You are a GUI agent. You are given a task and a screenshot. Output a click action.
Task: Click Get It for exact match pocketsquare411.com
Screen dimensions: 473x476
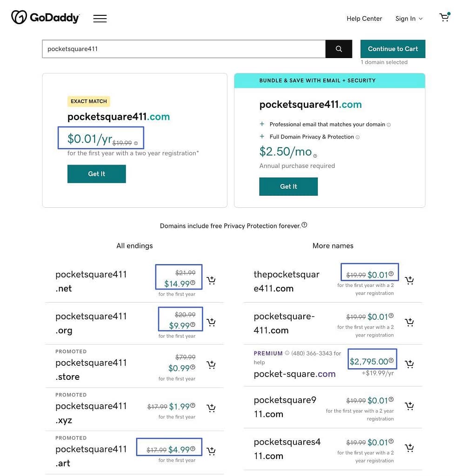[96, 173]
